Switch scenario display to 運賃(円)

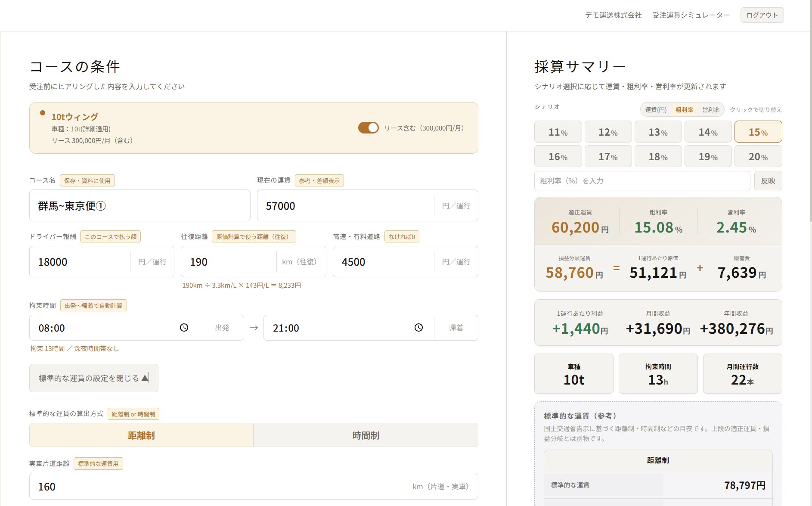pos(656,110)
